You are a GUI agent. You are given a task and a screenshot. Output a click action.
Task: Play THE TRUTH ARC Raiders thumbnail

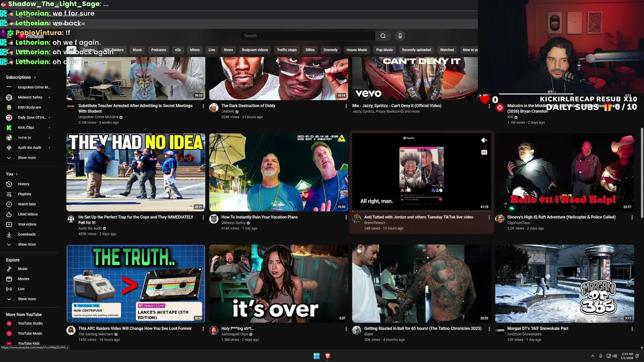(136, 284)
